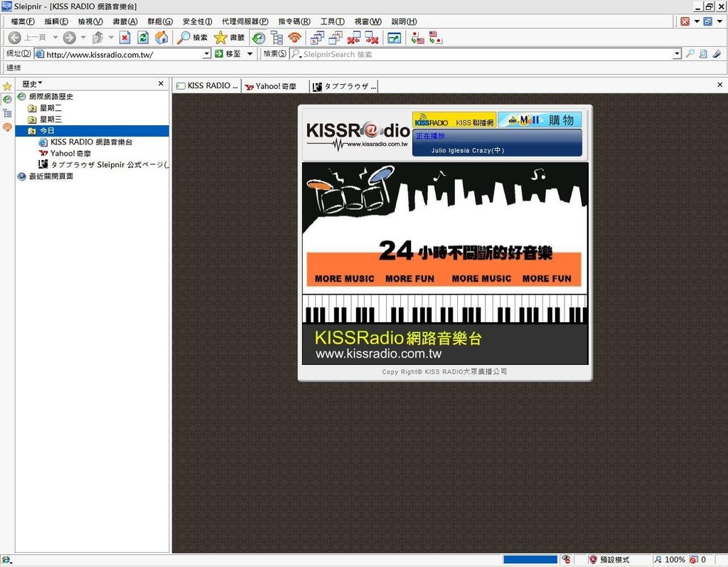Close tabs to the left icon
This screenshot has height=567, width=728.
tap(354, 38)
